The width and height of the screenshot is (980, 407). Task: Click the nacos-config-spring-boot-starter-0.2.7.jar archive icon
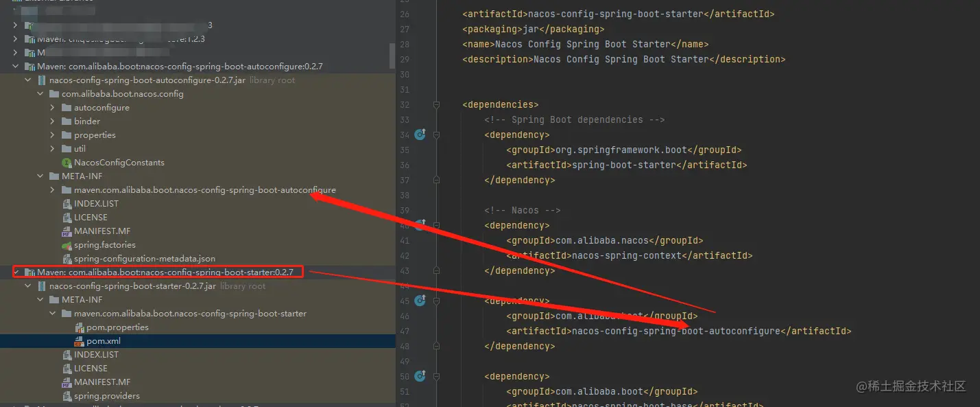pyautogui.click(x=42, y=286)
